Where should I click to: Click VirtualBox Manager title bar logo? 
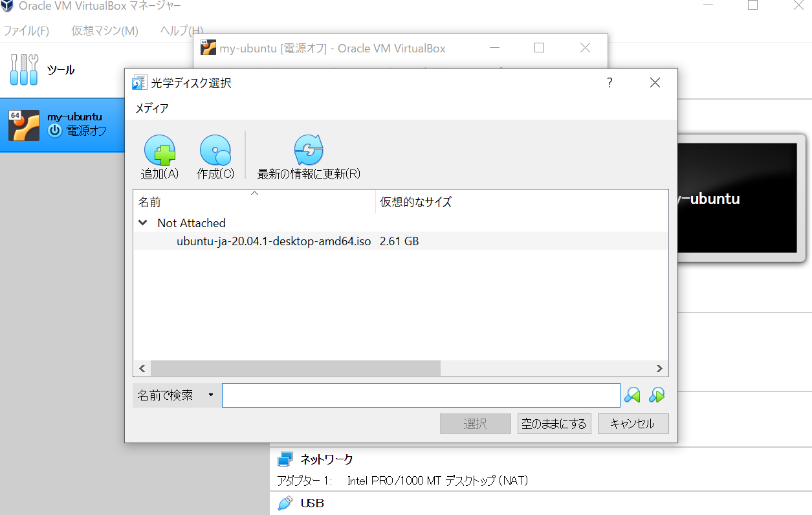[7, 6]
